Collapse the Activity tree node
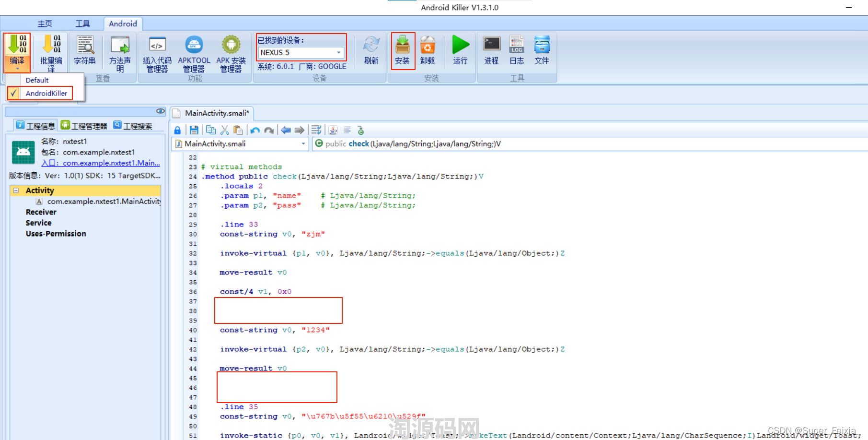Image resolution: width=868 pixels, height=440 pixels. pos(16,190)
